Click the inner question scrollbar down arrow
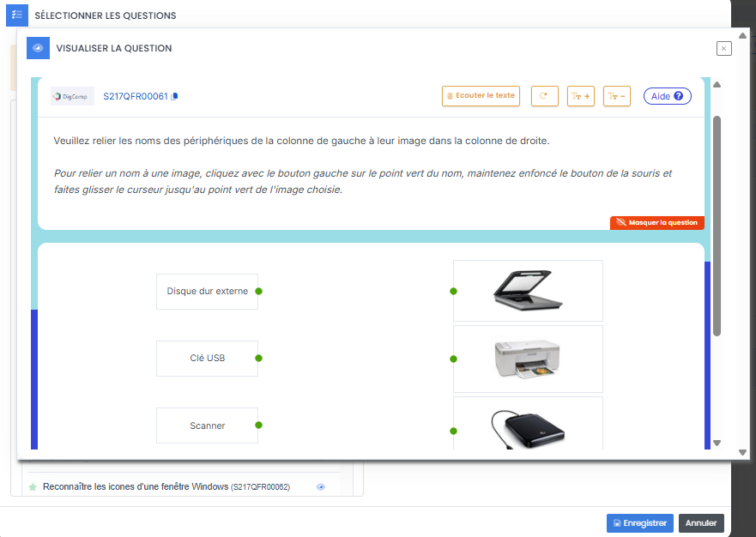This screenshot has height=537, width=756. pyautogui.click(x=717, y=443)
